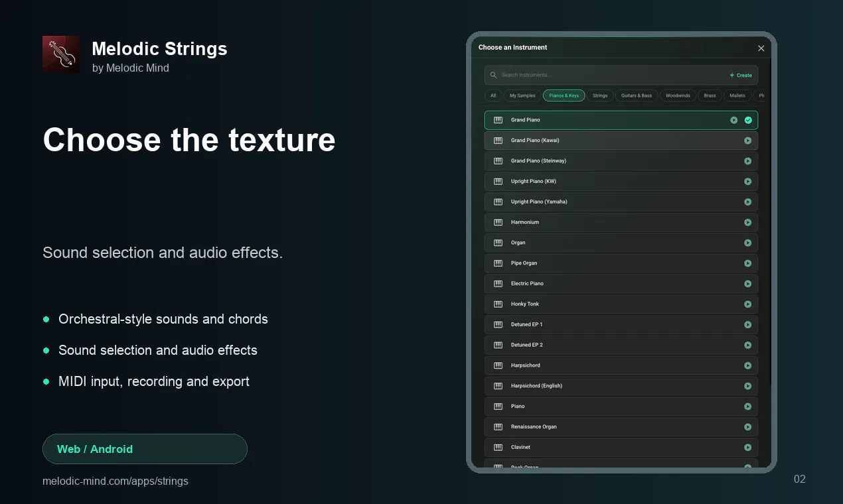This screenshot has width=843, height=504.
Task: Play preview of the Organ row
Action: (747, 243)
